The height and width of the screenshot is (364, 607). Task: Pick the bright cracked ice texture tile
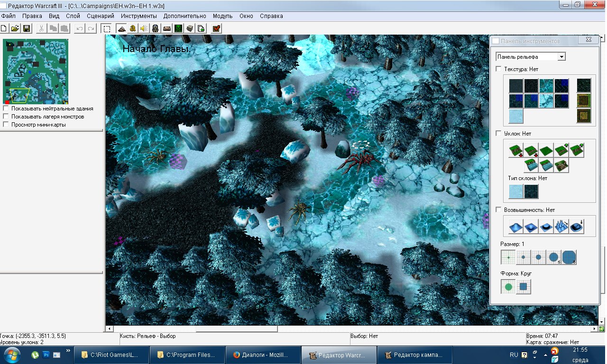point(546,101)
